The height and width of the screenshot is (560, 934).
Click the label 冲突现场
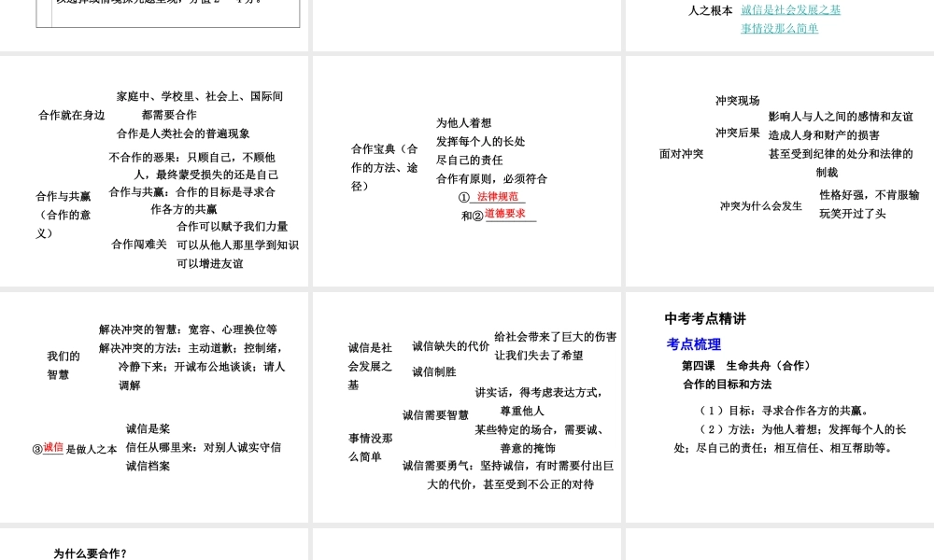738,101
